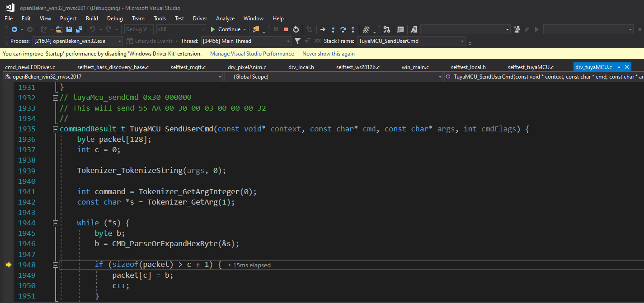Open File with the folder icon
The width and height of the screenshot is (644, 303).
pos(59,29)
